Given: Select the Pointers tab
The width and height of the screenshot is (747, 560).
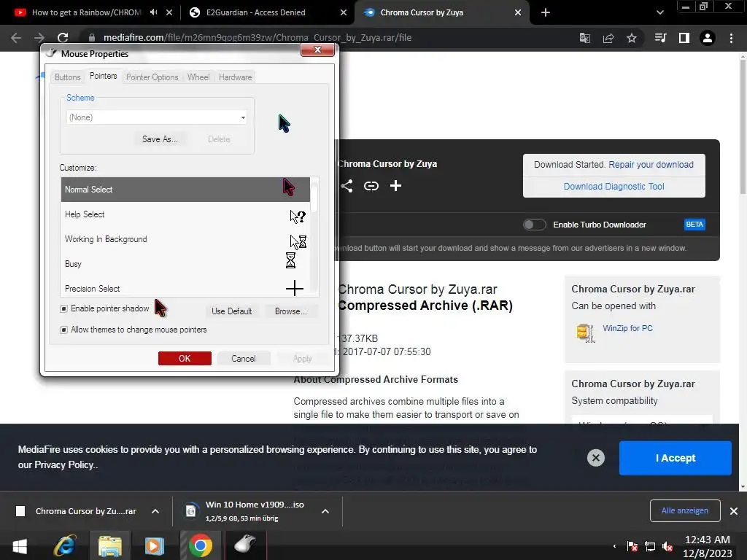Looking at the screenshot, I should [104, 76].
